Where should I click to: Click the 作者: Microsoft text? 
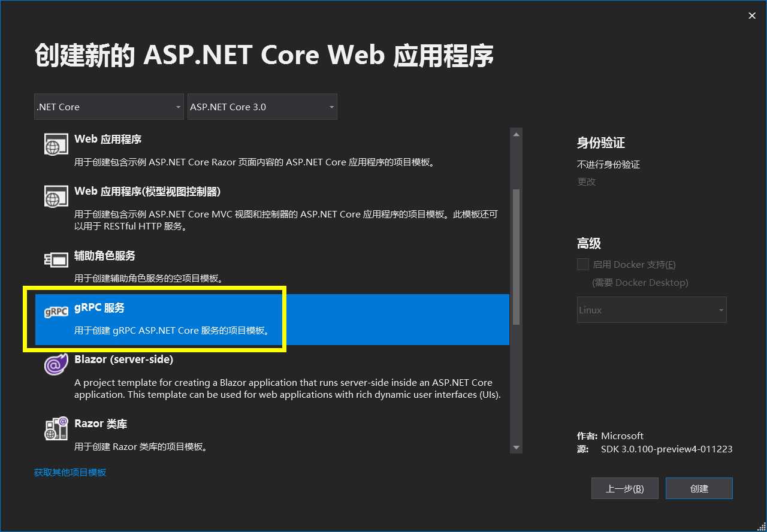(x=611, y=436)
